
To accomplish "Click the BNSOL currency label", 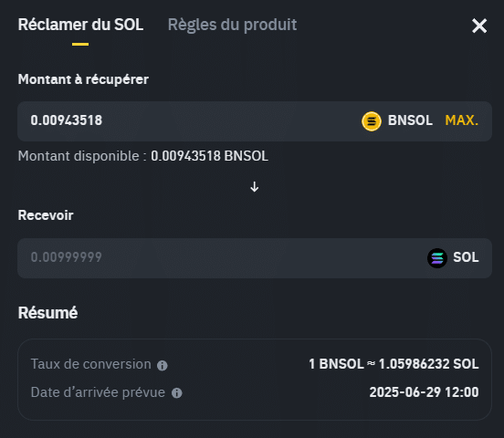I will pos(410,120).
